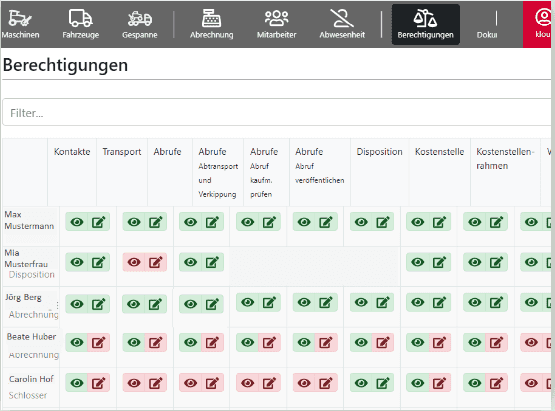Toggle Mia Musterfrau's red edit permission icon
Image resolution: width=555 pixels, height=411 pixels.
pyautogui.click(x=156, y=262)
